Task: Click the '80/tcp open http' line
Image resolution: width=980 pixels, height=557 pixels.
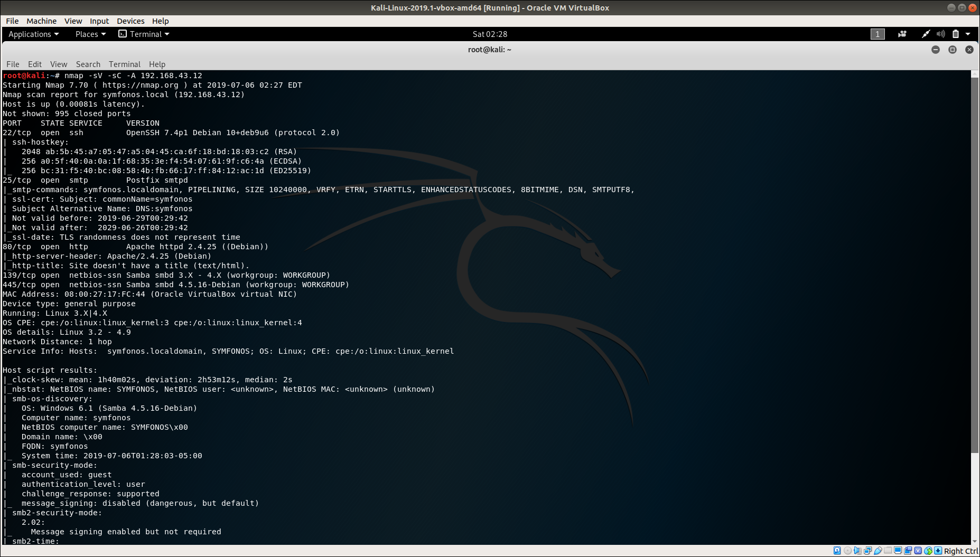Action: click(136, 247)
